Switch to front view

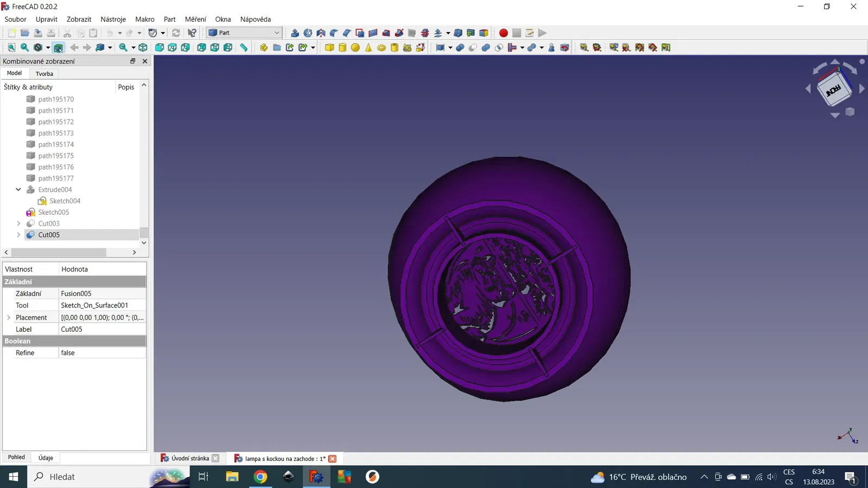159,48
